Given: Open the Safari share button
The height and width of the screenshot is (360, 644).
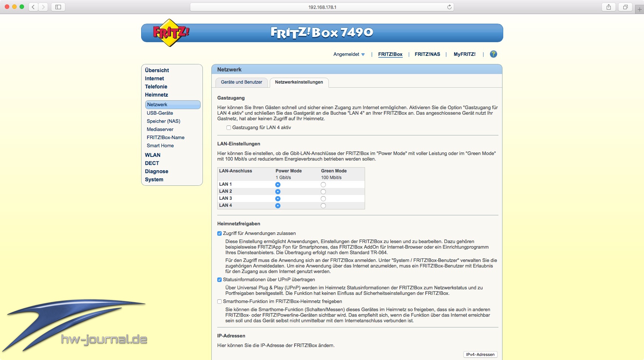Looking at the screenshot, I should [609, 7].
